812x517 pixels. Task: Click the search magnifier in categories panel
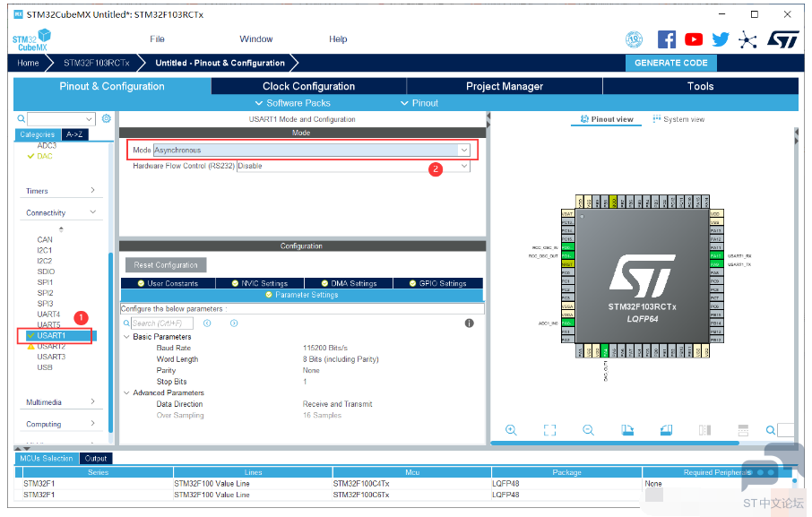22,118
